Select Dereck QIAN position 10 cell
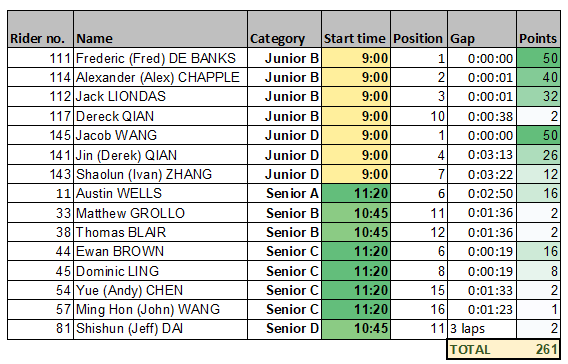 (419, 116)
